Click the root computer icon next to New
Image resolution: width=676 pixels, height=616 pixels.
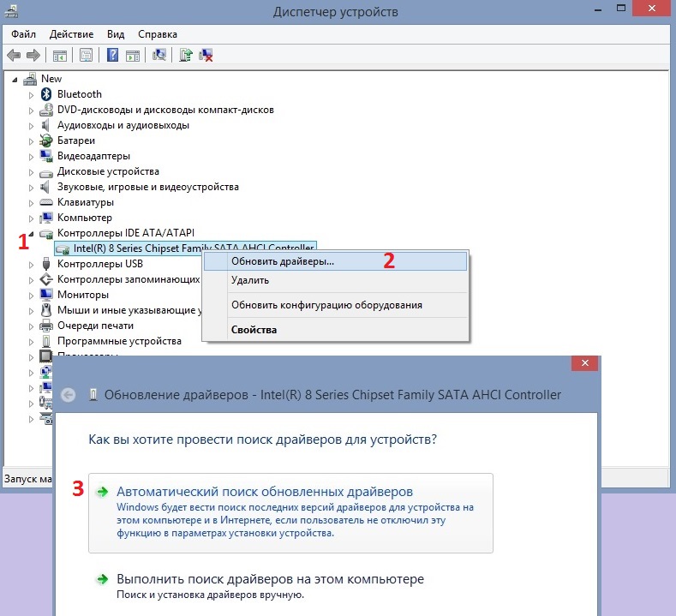(30, 79)
